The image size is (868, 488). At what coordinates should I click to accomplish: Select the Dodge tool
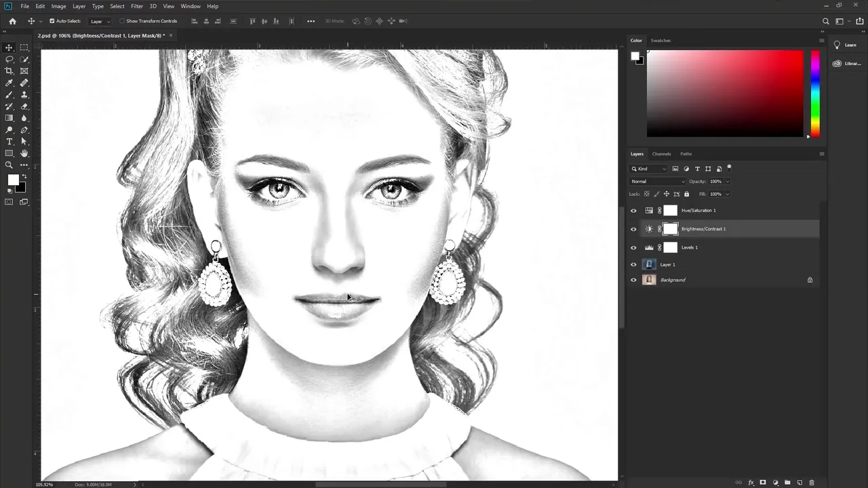click(9, 130)
